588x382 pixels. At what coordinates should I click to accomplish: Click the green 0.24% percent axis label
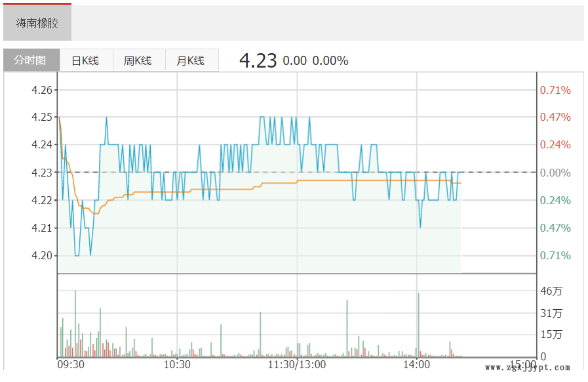pyautogui.click(x=555, y=200)
